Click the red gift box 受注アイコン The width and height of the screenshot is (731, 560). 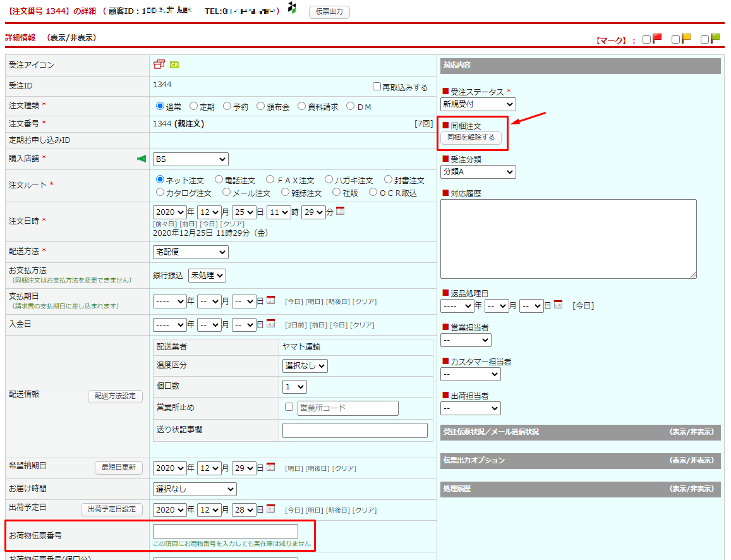pos(159,64)
